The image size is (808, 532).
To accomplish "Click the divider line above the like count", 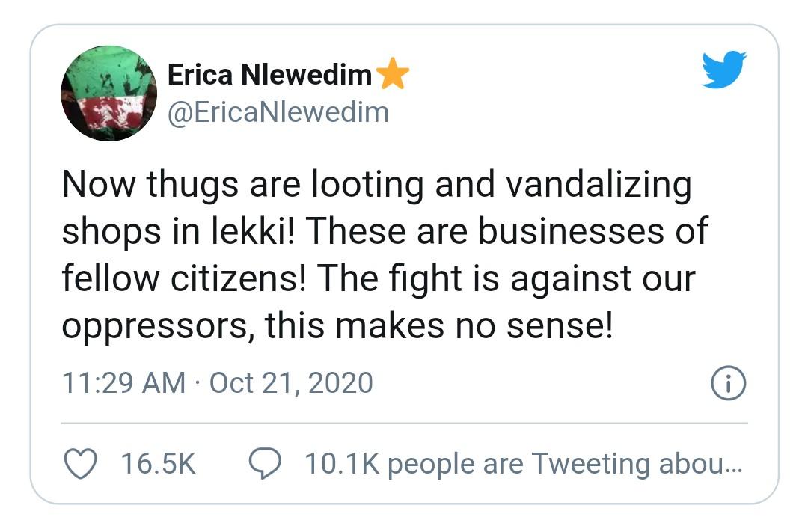I will coord(404,423).
